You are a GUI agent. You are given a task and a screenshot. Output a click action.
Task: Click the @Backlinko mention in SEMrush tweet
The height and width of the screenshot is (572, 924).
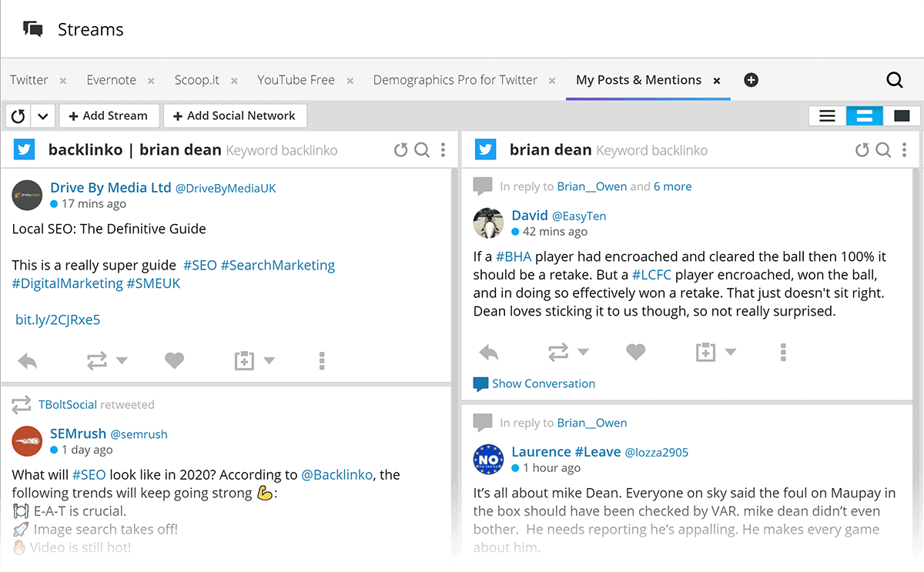[x=337, y=474]
